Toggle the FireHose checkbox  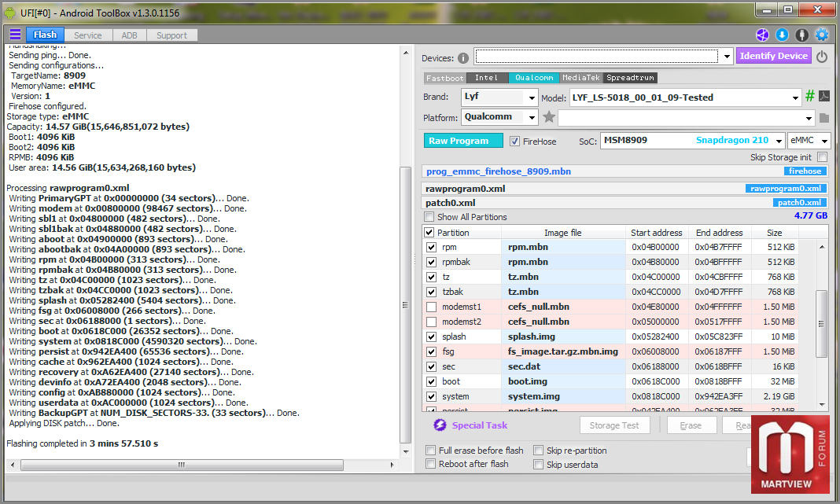click(x=514, y=141)
